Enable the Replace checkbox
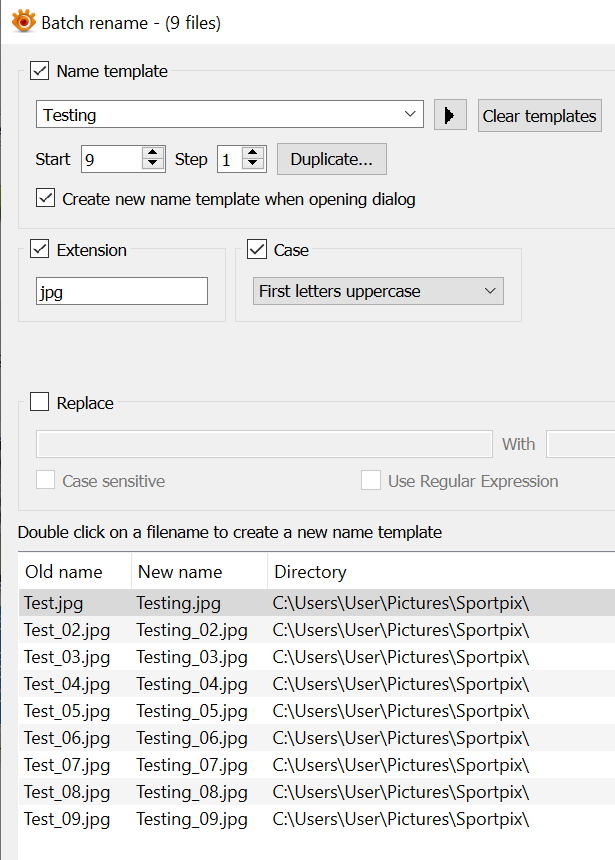 coord(40,403)
